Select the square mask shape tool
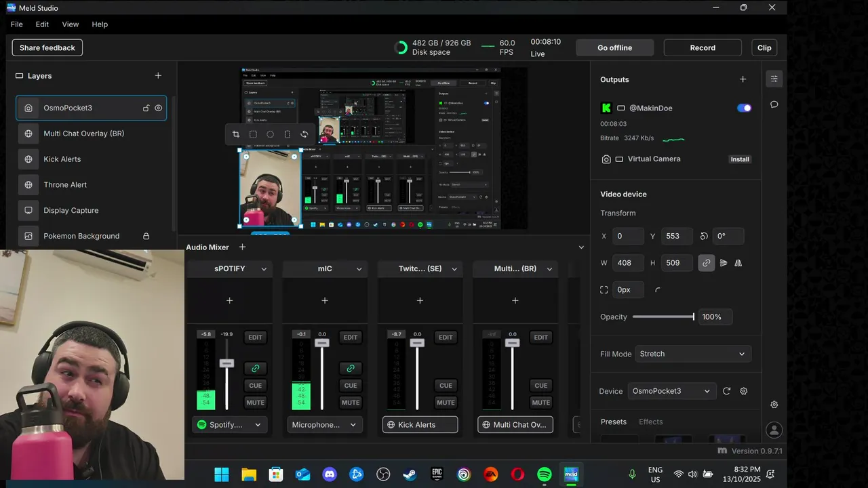 coord(253,134)
